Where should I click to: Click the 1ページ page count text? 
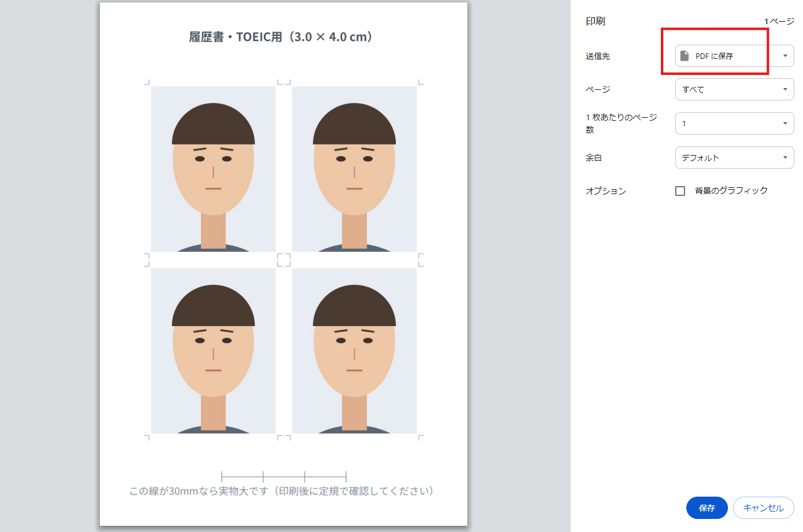pyautogui.click(x=779, y=22)
